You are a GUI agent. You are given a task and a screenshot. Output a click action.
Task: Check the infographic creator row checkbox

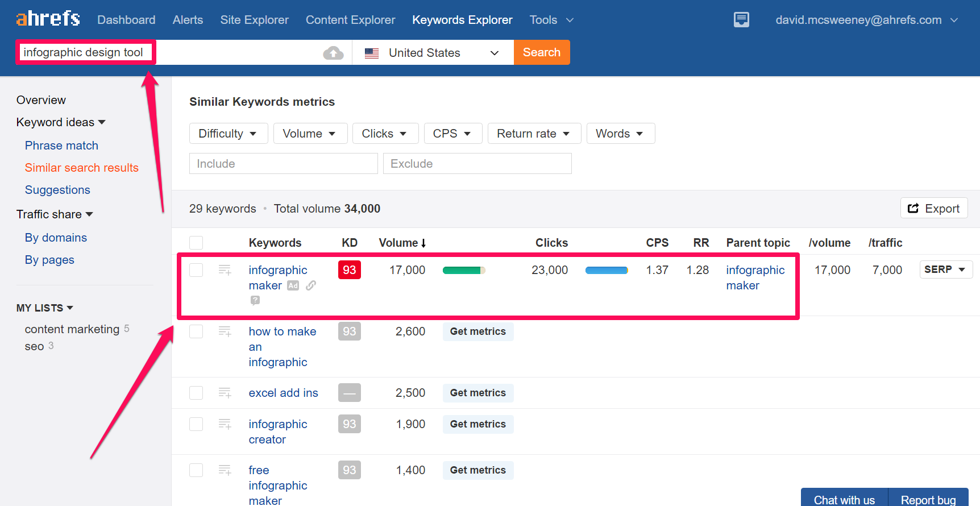(x=196, y=424)
